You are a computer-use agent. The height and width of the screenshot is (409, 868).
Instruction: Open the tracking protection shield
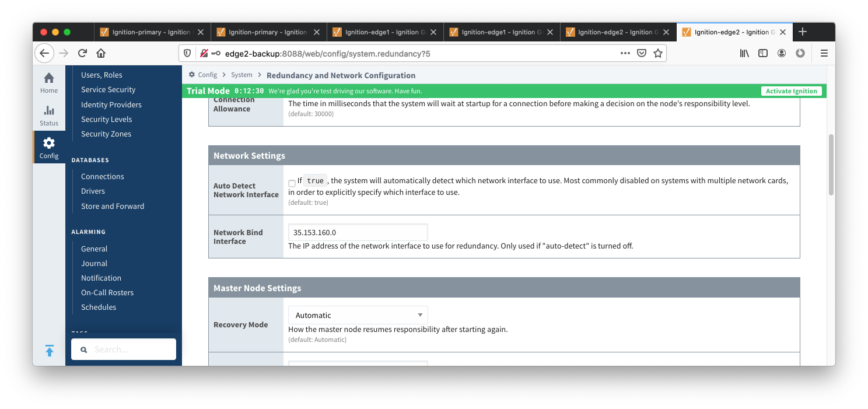click(188, 53)
